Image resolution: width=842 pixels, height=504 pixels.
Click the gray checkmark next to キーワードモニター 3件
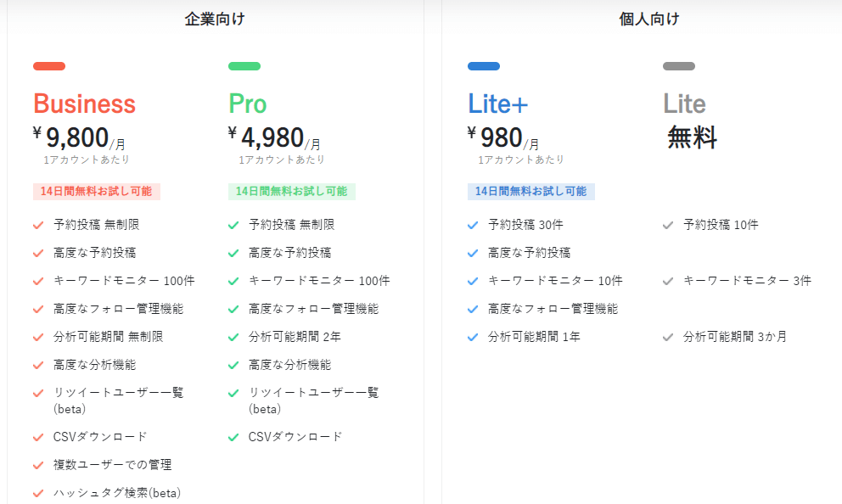(x=668, y=281)
